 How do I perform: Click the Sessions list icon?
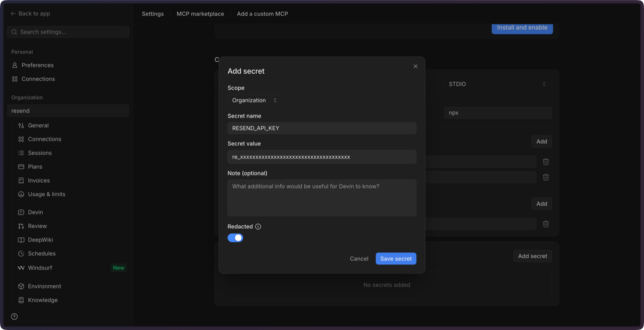pyautogui.click(x=21, y=153)
